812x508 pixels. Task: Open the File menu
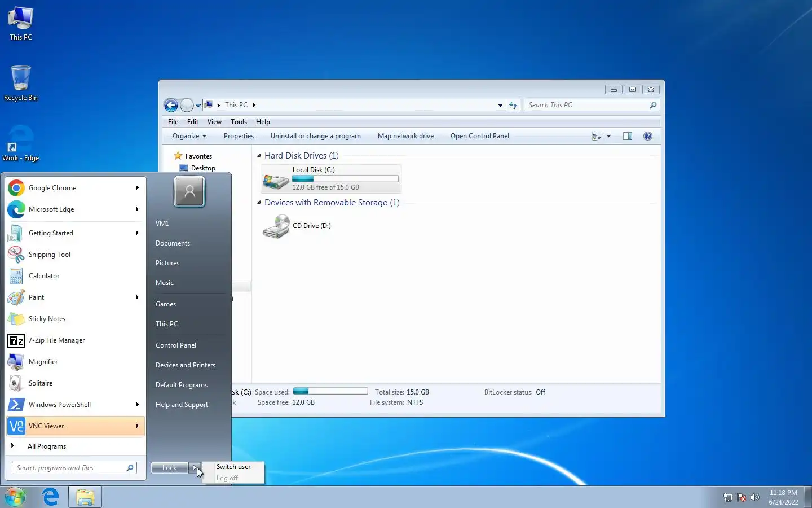click(x=173, y=122)
